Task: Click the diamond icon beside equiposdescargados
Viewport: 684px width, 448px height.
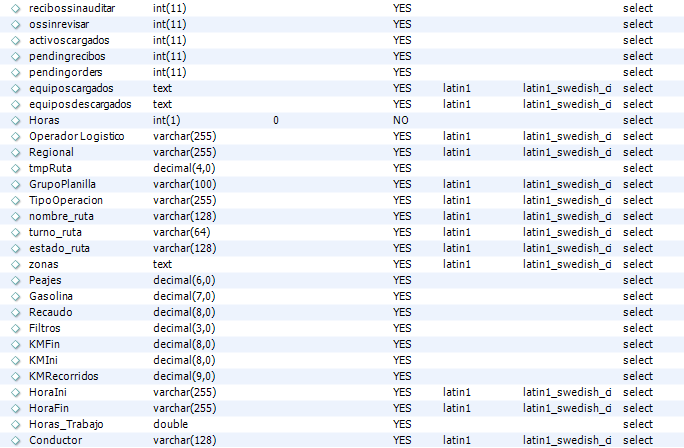Action: pyautogui.click(x=16, y=104)
